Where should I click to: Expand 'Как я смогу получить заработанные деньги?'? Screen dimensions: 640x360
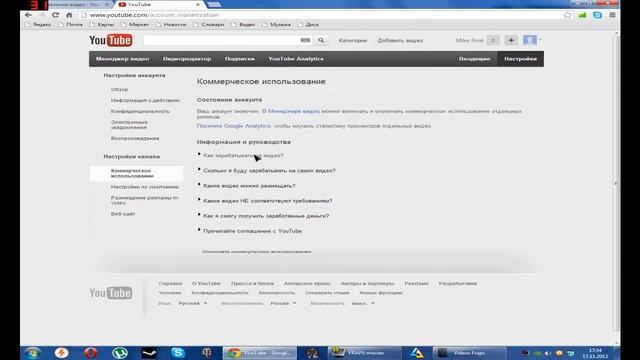(x=266, y=216)
